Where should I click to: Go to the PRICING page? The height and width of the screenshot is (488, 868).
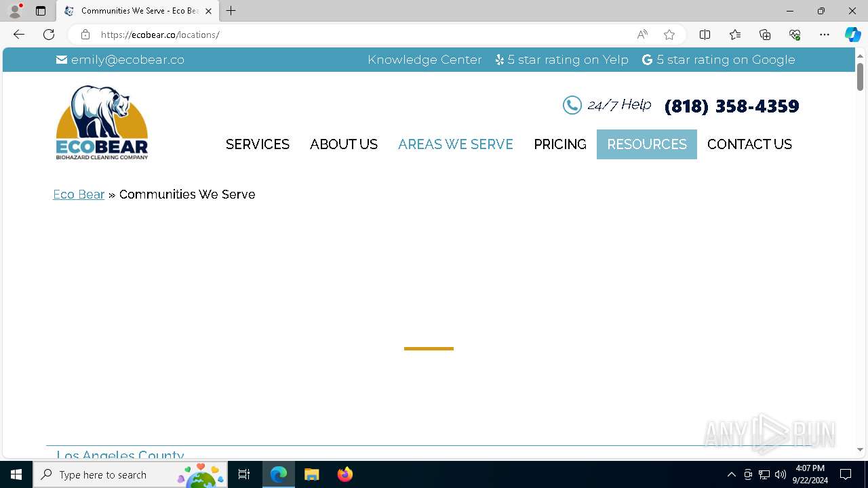tap(560, 144)
